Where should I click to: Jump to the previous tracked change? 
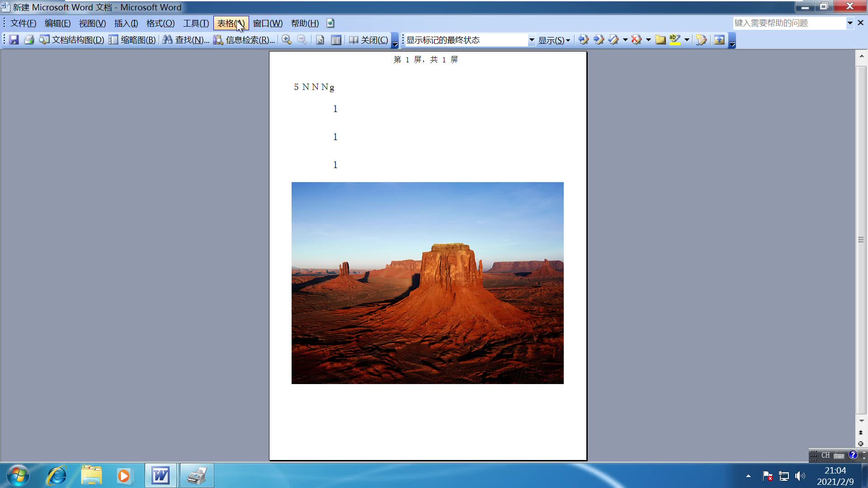coord(583,40)
